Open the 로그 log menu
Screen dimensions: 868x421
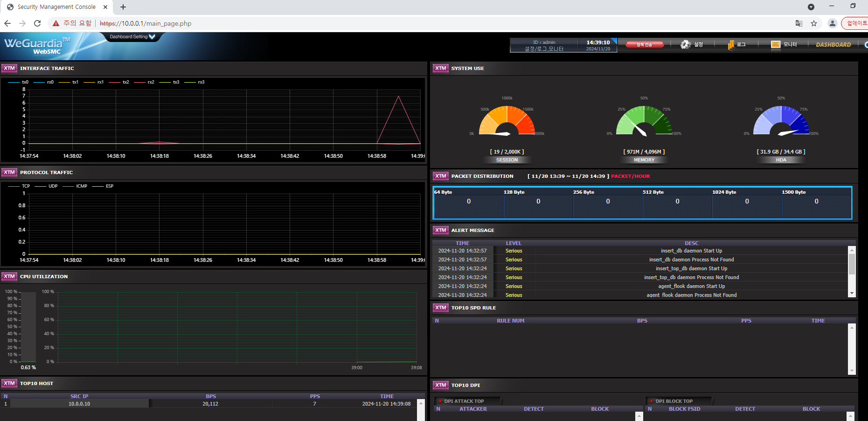tap(736, 44)
